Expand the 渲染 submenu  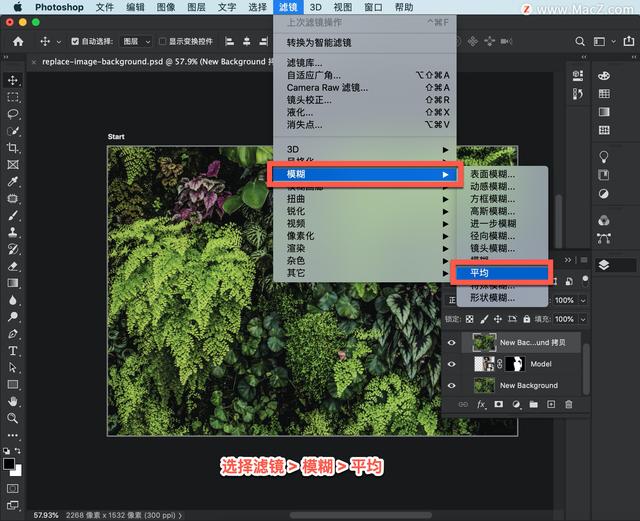point(367,248)
